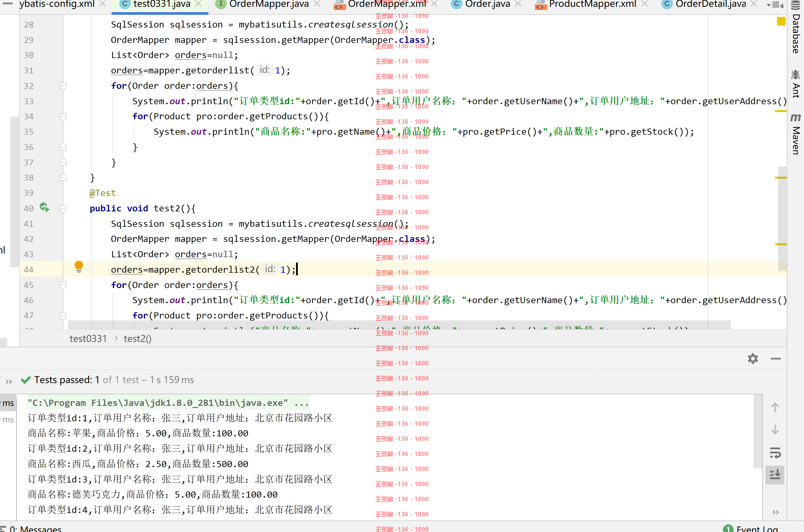The width and height of the screenshot is (804, 532).
Task: Click fold end marker at line 36
Action: point(63,147)
